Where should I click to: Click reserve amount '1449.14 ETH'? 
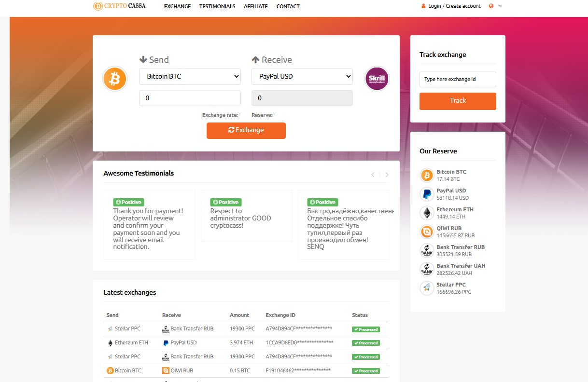(x=452, y=217)
